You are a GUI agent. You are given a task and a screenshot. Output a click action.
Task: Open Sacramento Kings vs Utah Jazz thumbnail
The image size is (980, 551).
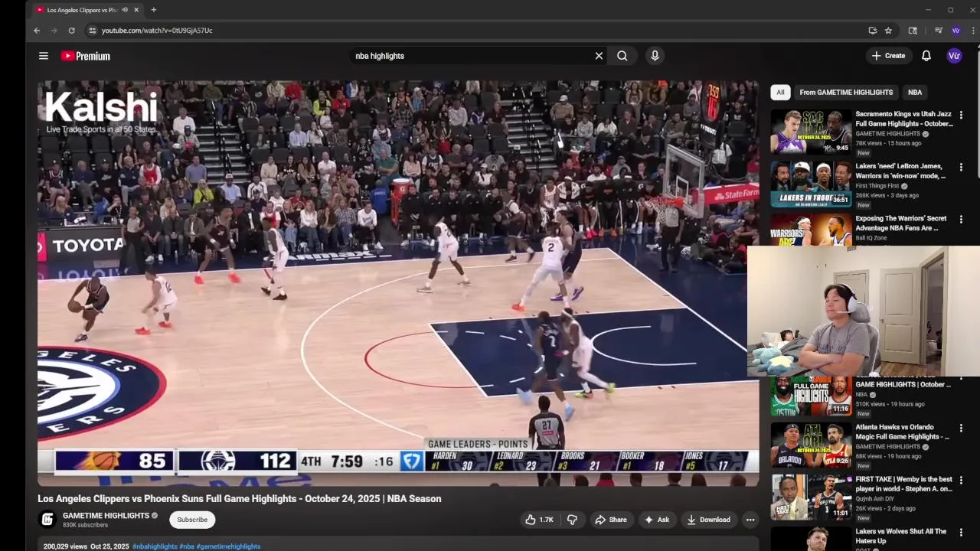(811, 132)
